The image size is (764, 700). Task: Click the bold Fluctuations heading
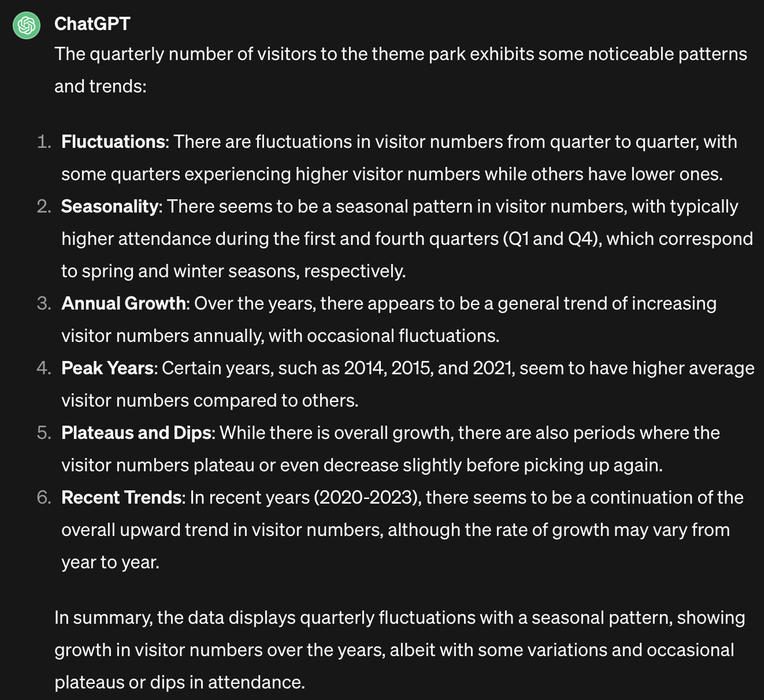[113, 142]
